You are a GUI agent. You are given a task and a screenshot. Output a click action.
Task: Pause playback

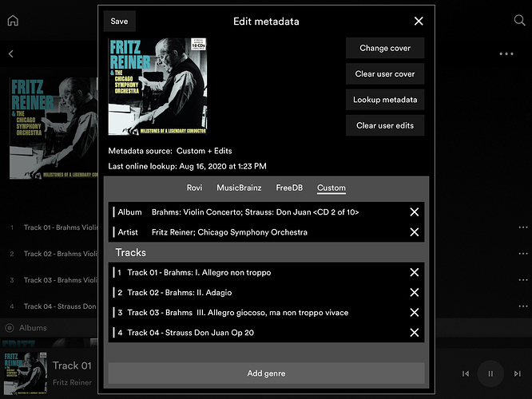pyautogui.click(x=490, y=373)
